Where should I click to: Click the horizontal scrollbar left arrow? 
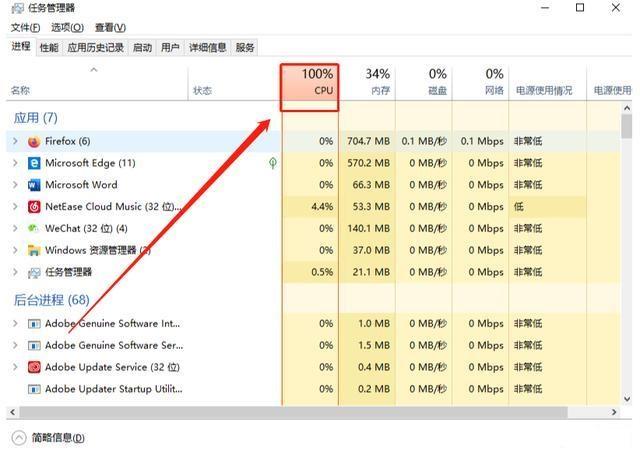(13, 412)
